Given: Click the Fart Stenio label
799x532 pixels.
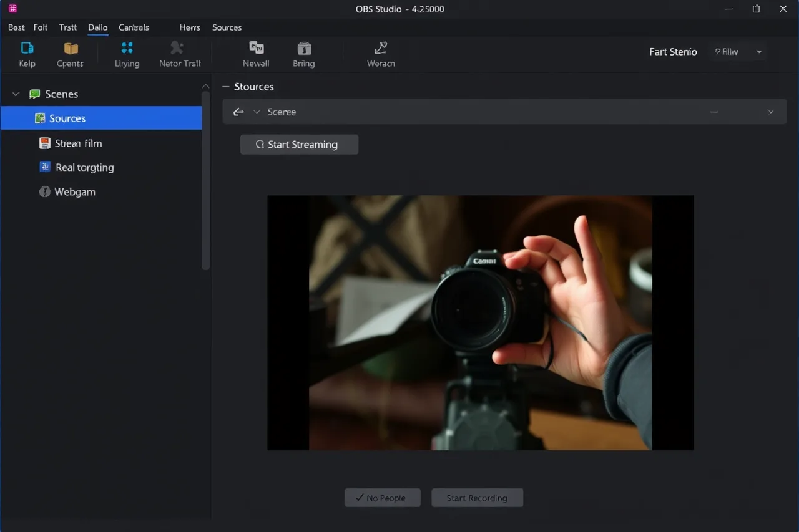Looking at the screenshot, I should tap(673, 52).
